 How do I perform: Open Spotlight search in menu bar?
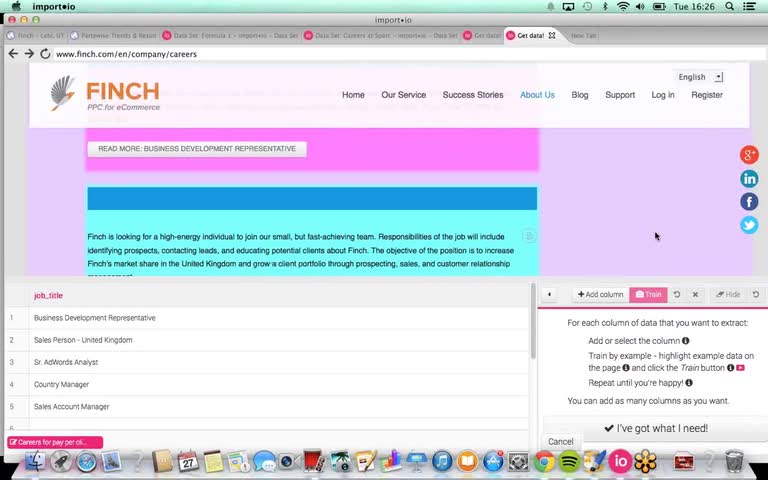pos(729,6)
